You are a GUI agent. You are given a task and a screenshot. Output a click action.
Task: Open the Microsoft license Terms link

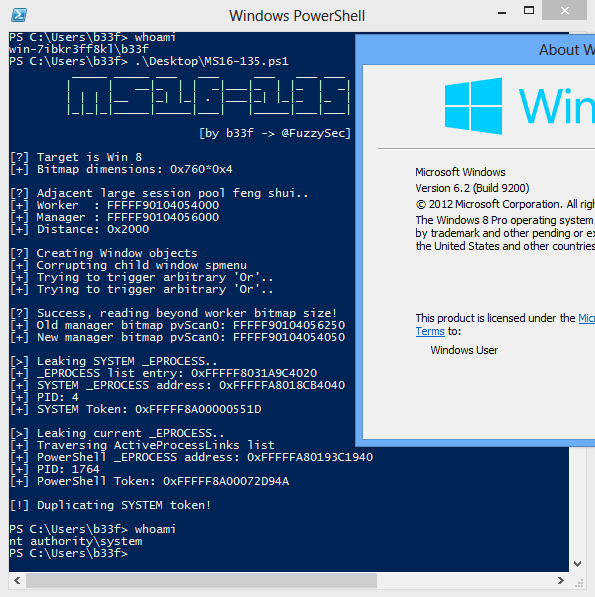pyautogui.click(x=430, y=331)
